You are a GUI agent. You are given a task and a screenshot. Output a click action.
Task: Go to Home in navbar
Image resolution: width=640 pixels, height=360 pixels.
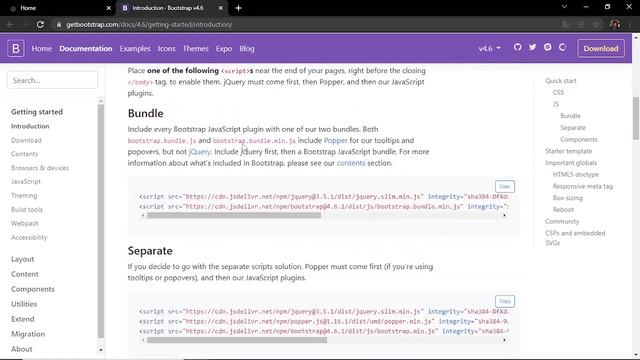pyautogui.click(x=42, y=49)
